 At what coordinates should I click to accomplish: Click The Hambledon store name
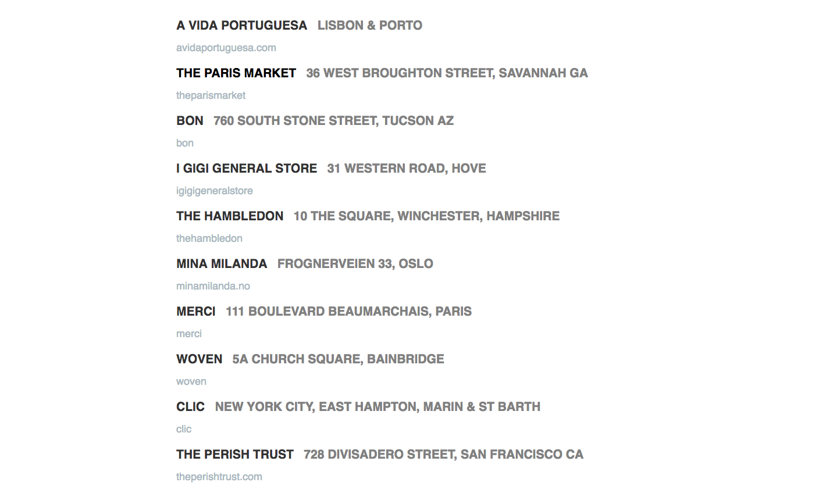pyautogui.click(x=230, y=216)
